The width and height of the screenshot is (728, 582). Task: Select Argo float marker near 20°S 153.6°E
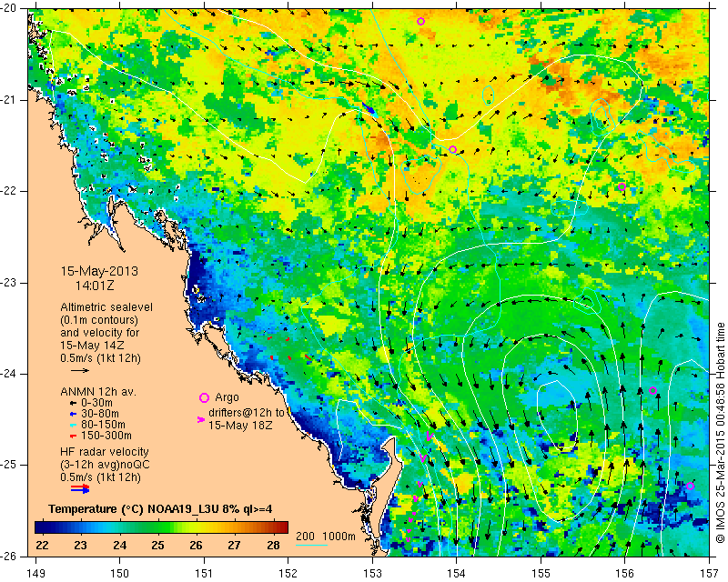420,21
